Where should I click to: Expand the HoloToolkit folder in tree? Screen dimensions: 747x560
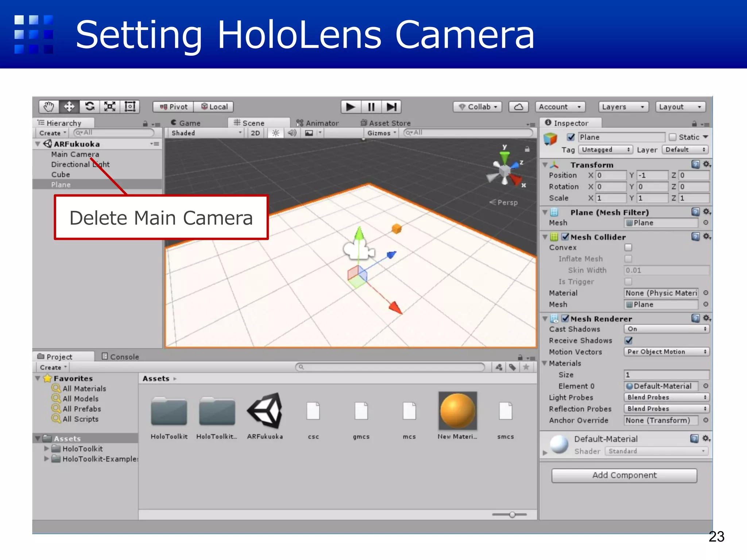click(46, 448)
